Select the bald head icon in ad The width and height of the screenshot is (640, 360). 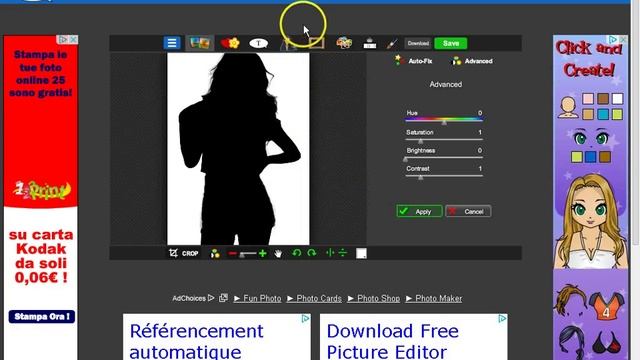pos(568,107)
